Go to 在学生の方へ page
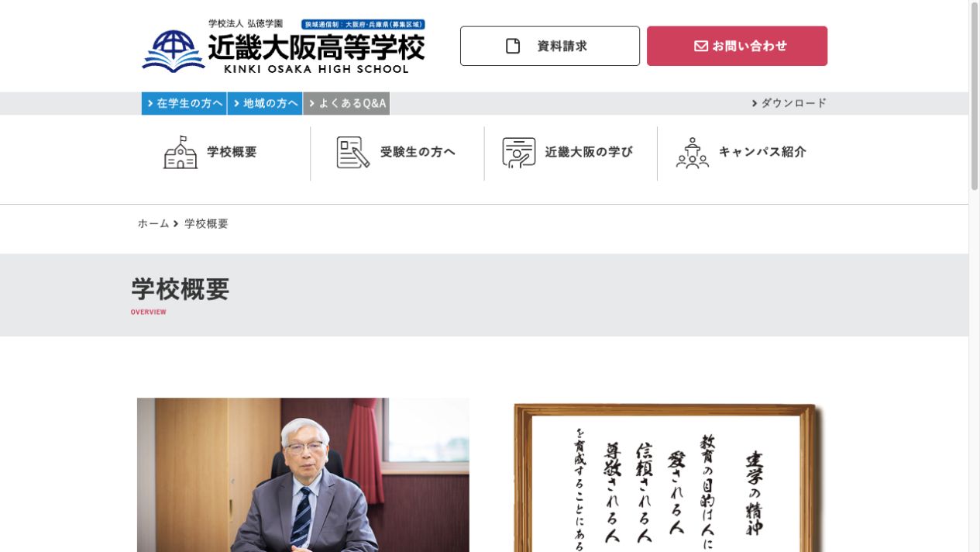The image size is (980, 552). tap(184, 103)
